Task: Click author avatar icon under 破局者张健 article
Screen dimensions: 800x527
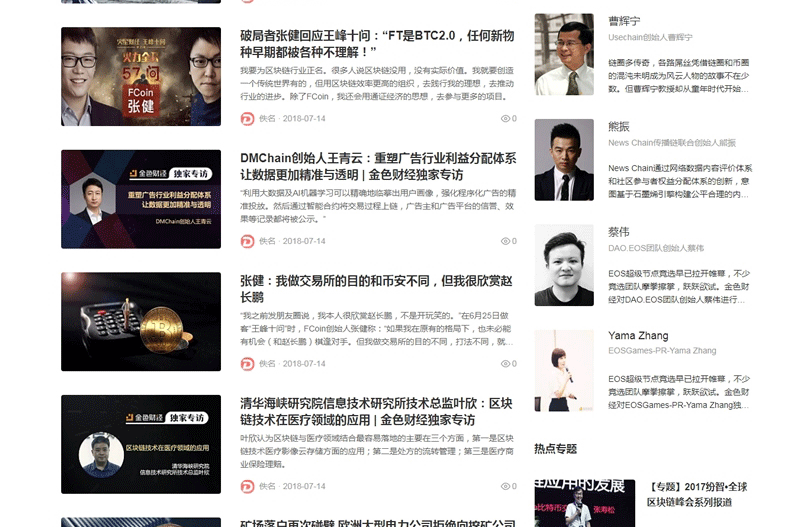Action: (247, 119)
